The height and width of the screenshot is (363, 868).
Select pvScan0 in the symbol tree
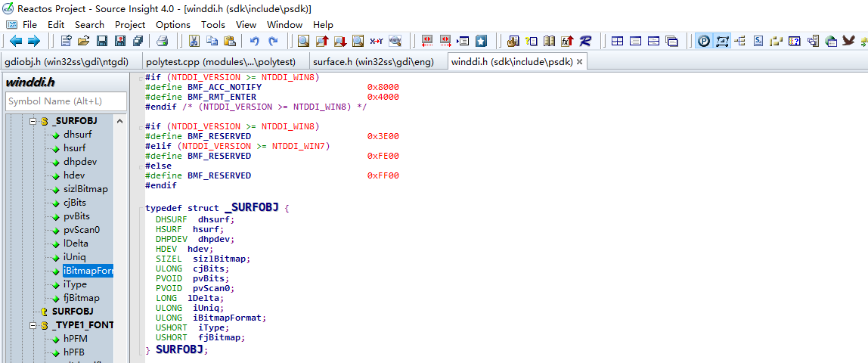tap(82, 230)
